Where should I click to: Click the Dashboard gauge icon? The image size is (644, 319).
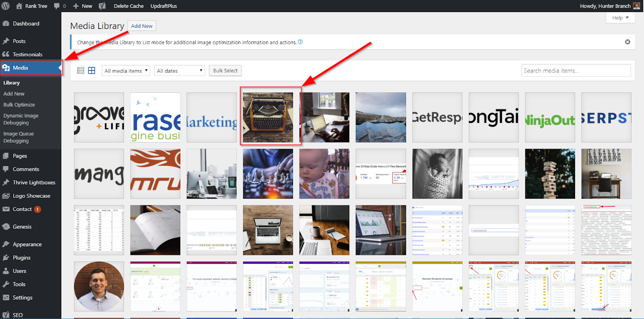click(x=6, y=24)
